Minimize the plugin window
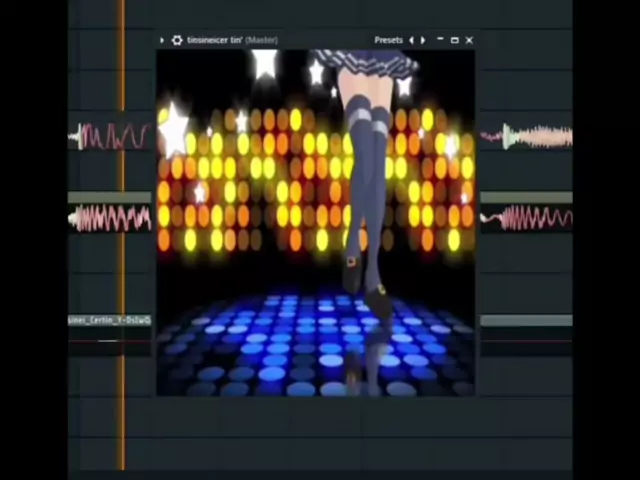 pos(440,40)
